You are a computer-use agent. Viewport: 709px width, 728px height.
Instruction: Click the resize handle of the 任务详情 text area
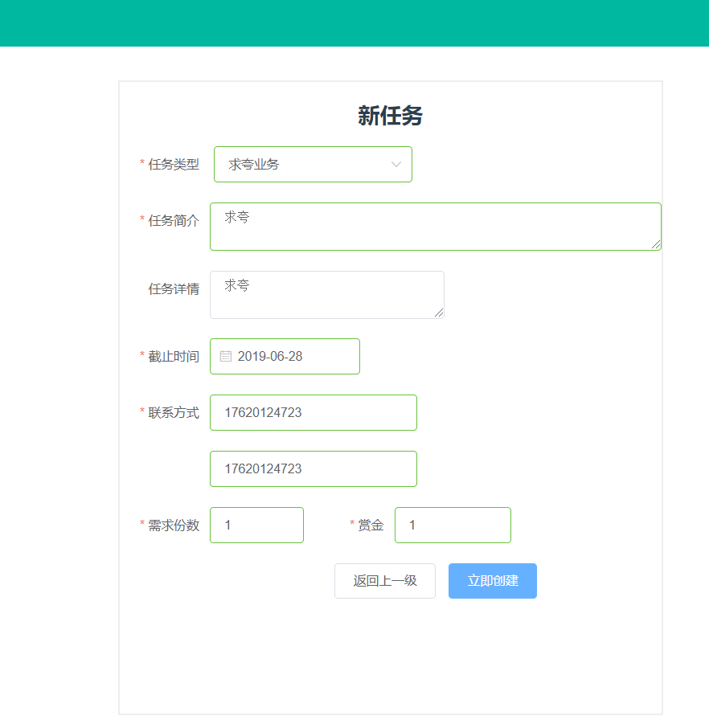coord(439,313)
